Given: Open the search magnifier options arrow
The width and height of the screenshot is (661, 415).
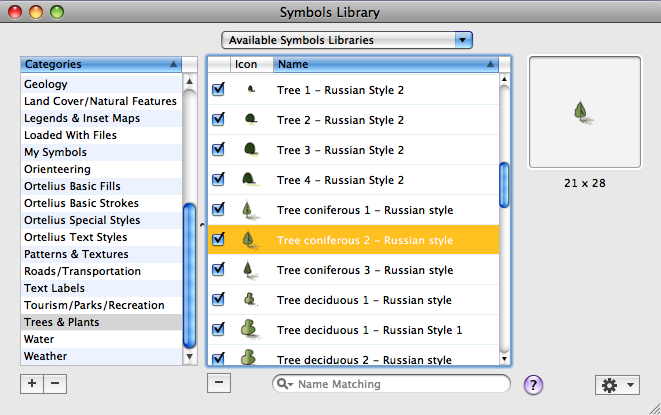Looking at the screenshot, I should click(x=285, y=384).
